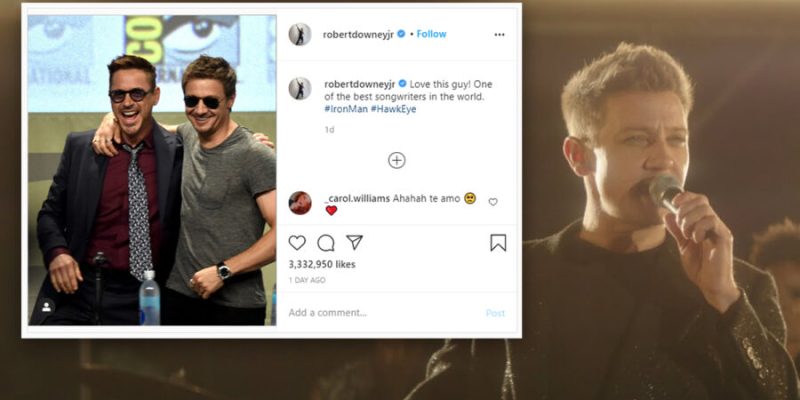Open the comment bubble icon

point(326,243)
